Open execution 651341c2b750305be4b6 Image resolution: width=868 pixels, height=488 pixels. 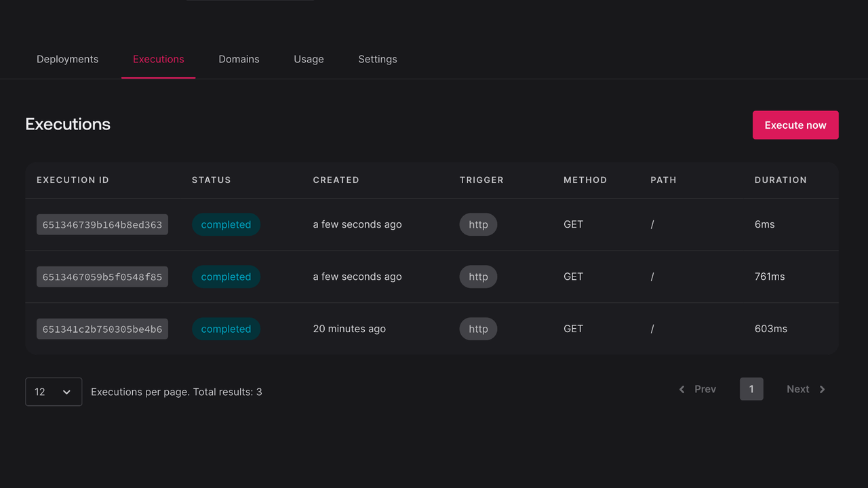pyautogui.click(x=102, y=329)
